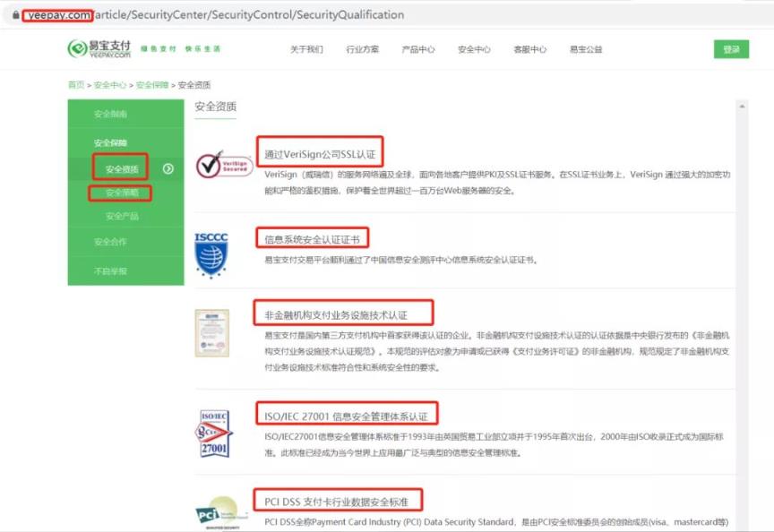This screenshot has width=774, height=532.
Task: Open the 易宝公益 menu
Action: click(586, 49)
